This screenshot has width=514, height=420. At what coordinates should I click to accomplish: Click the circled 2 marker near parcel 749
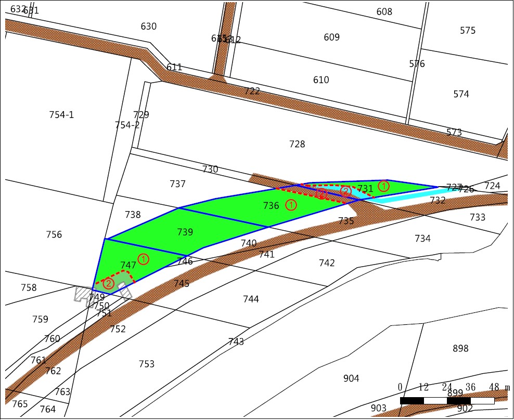point(108,283)
